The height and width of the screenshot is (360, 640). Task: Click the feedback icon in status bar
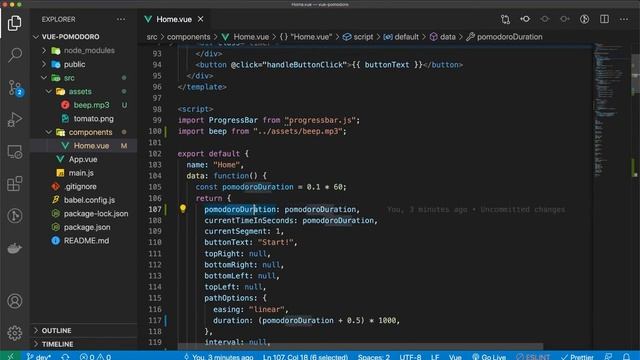pyautogui.click(x=608, y=356)
